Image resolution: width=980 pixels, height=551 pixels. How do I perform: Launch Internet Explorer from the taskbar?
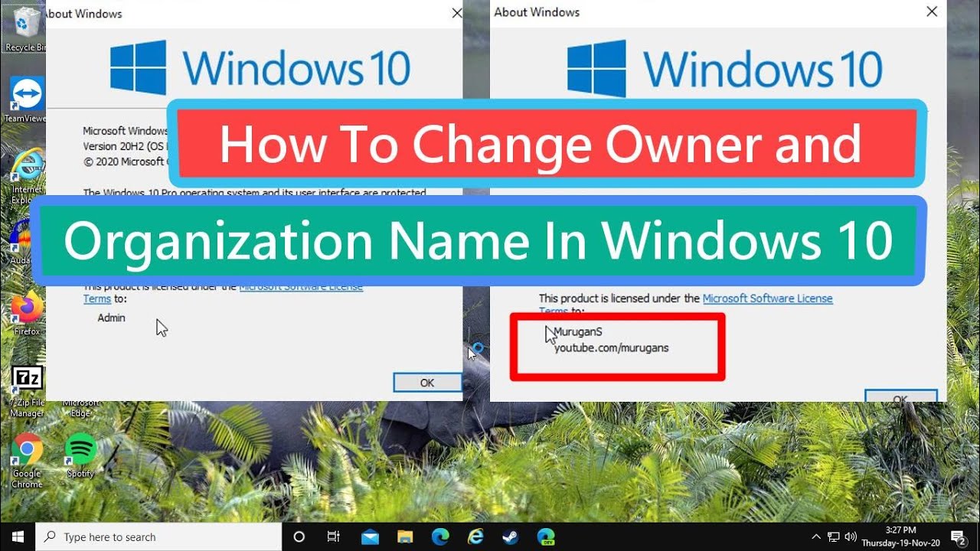[x=475, y=537]
